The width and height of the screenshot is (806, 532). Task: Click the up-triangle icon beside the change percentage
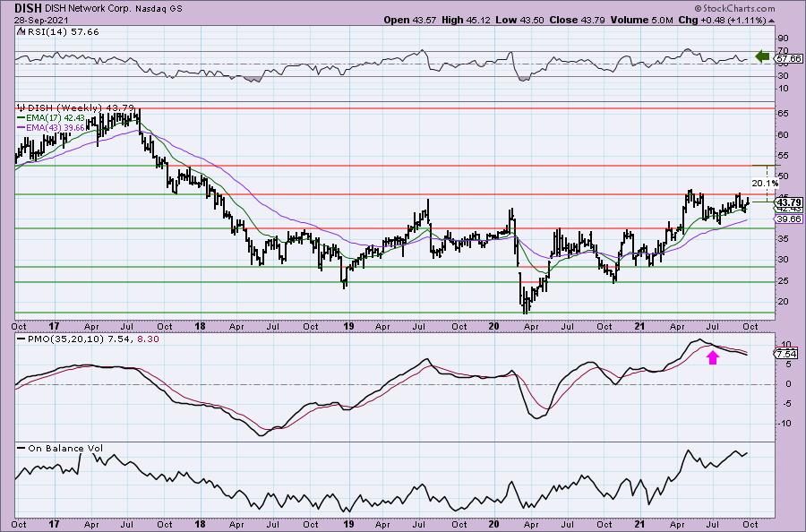(772, 21)
